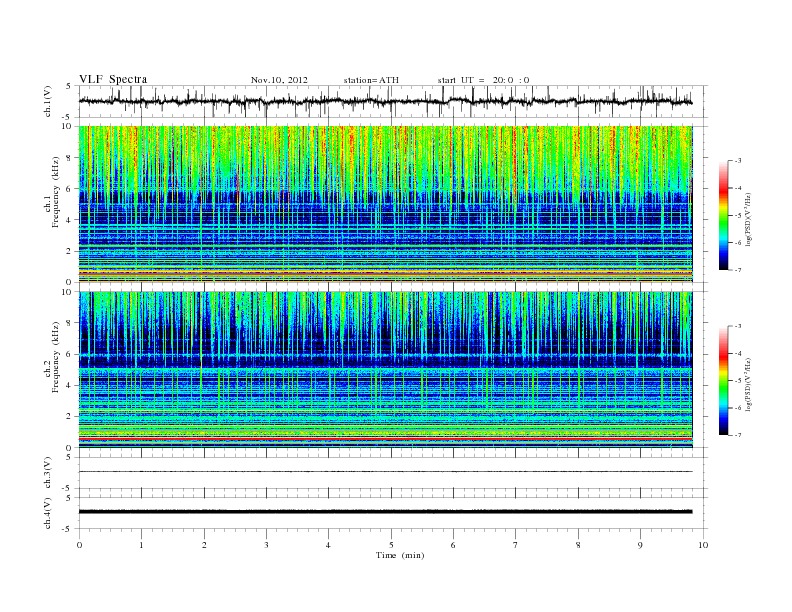Click the '6' kHz tick of ch.2 spectrogram
This screenshot has width=792, height=612.
tap(69, 354)
